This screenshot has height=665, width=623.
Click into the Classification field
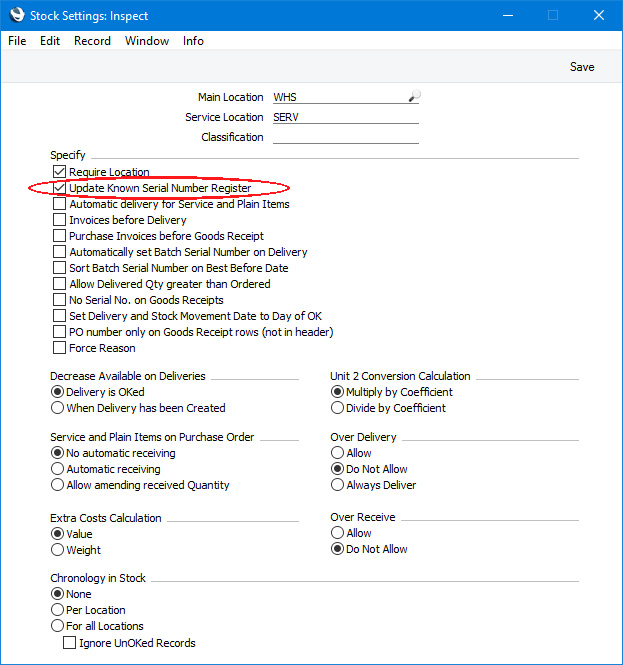(346, 137)
